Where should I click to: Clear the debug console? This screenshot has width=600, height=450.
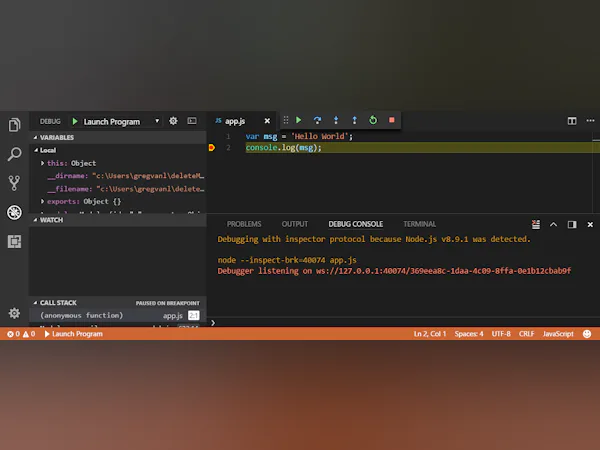point(536,224)
